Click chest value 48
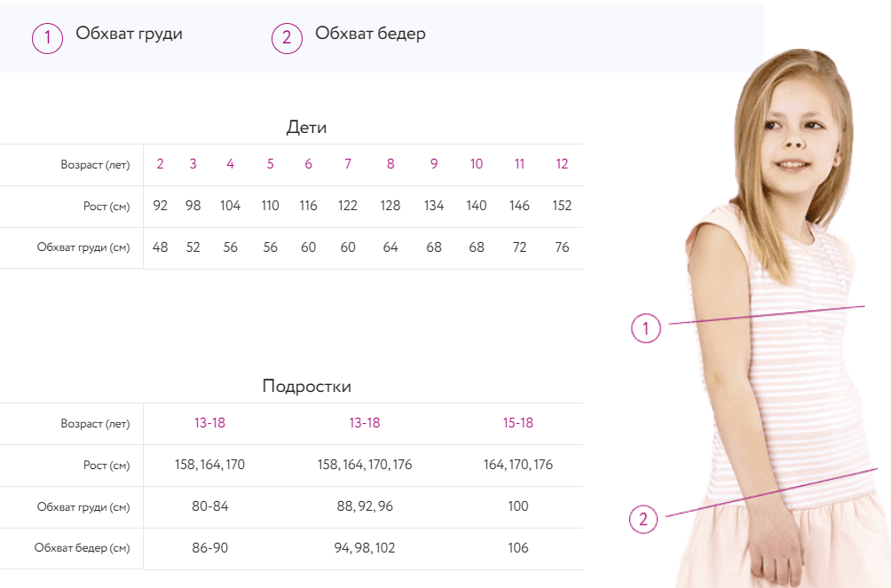This screenshot has width=891, height=588. 161,247
